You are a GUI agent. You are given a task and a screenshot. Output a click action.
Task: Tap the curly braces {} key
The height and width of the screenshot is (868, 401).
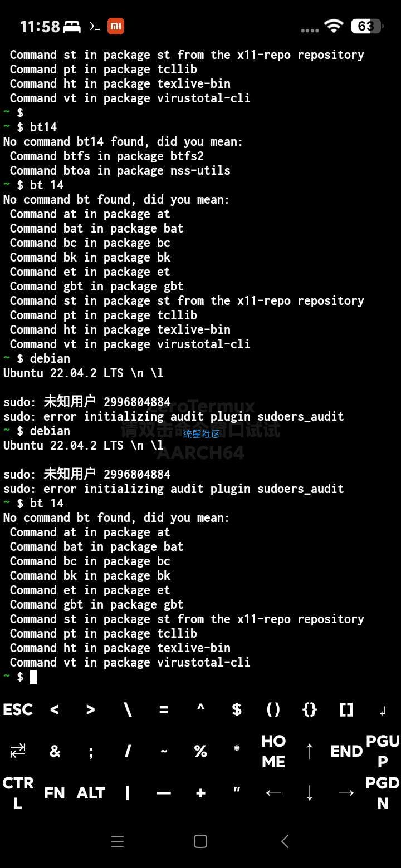tap(310, 709)
